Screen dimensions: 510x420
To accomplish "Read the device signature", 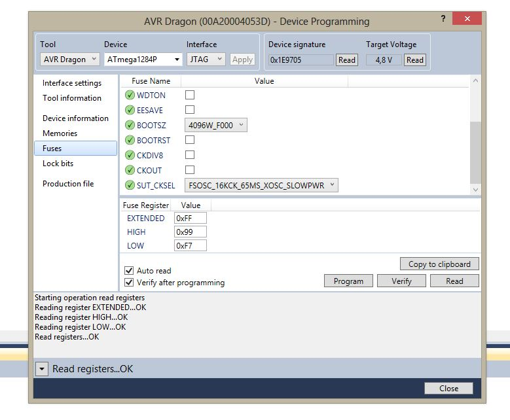I will click(347, 60).
